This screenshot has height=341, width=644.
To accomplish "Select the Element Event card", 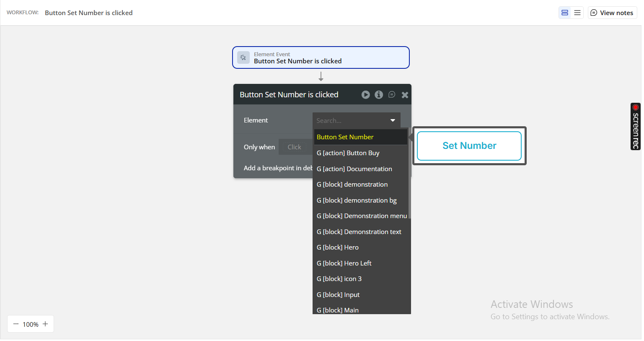I will coord(321,57).
